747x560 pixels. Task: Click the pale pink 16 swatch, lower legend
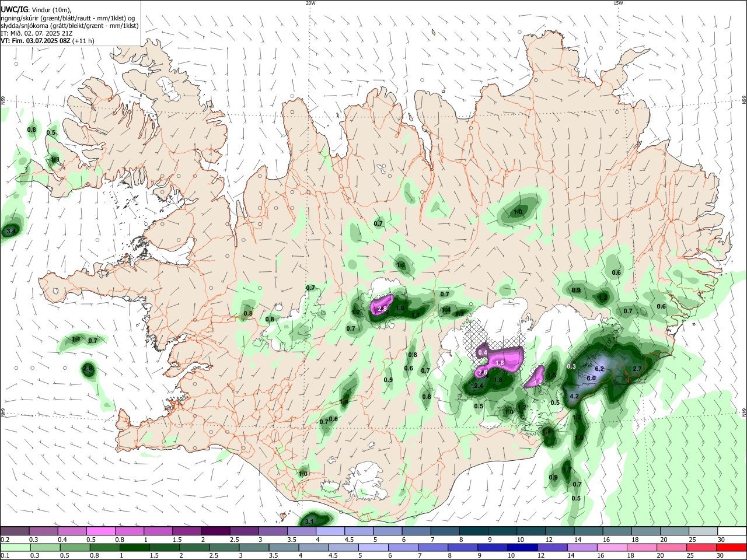click(612, 547)
